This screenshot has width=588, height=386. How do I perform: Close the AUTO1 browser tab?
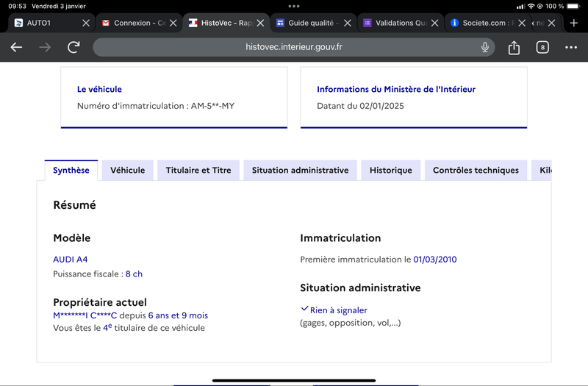(x=86, y=23)
